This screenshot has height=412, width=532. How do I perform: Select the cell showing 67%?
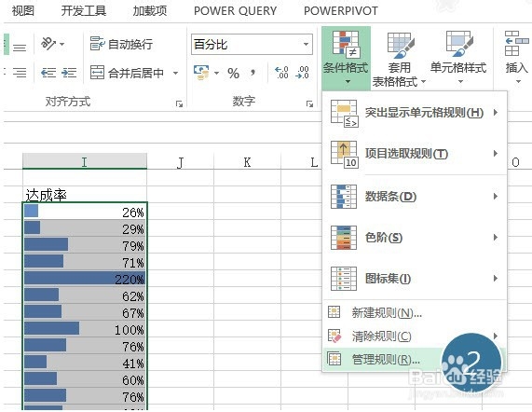(85, 312)
